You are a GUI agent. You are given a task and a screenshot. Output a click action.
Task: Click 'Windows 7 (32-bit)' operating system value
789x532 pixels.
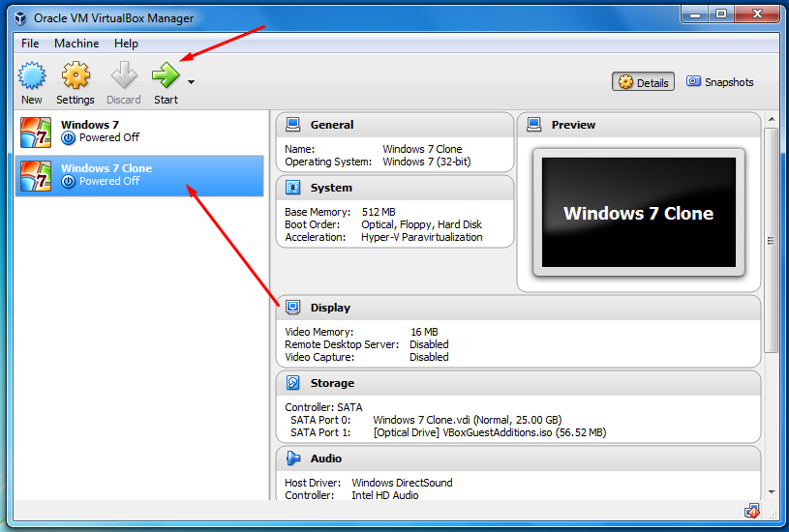[x=427, y=162]
